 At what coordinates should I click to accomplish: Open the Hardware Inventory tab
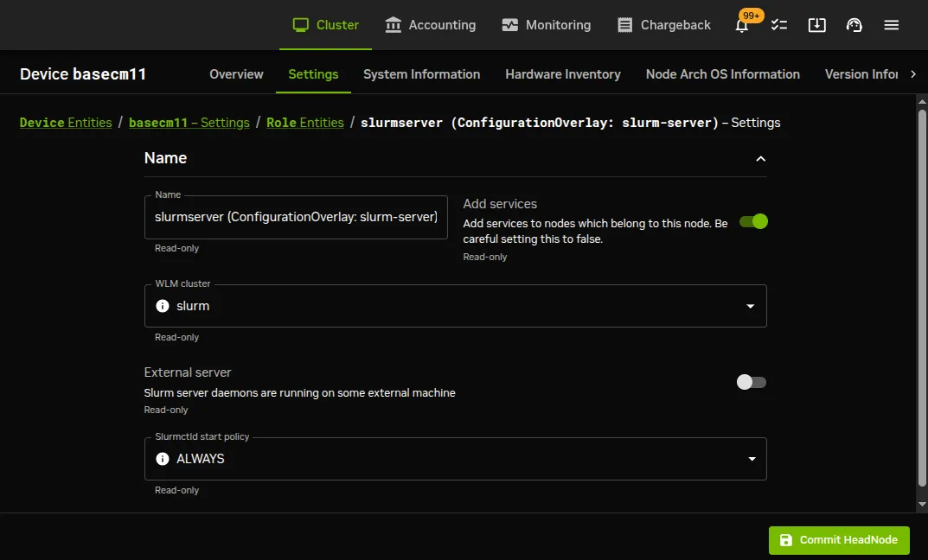pos(563,74)
